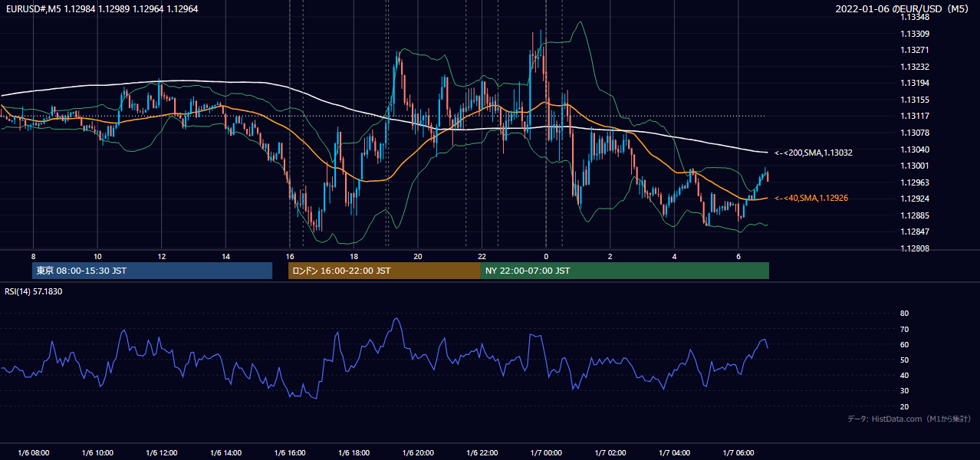980x460 pixels.
Task: Click the hour 0 label under the price chart
Action: tap(546, 256)
